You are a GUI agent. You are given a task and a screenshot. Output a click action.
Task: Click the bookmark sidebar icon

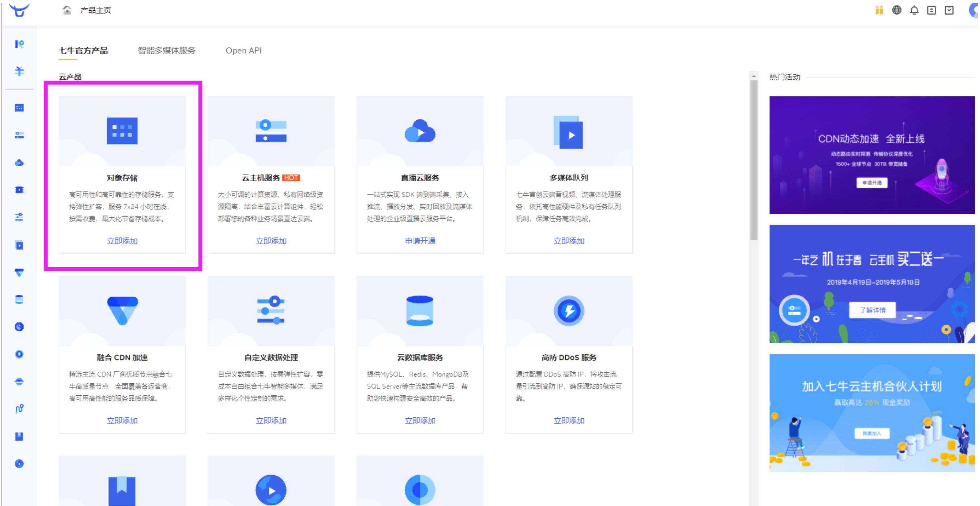(x=19, y=436)
